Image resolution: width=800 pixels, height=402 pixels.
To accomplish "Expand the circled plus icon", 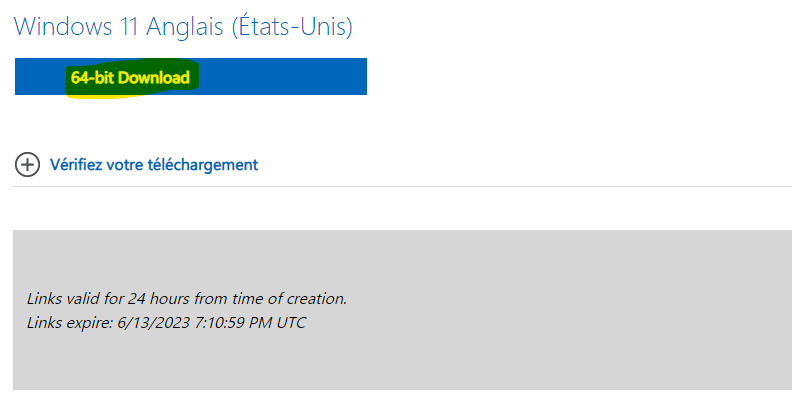I will pos(27,165).
